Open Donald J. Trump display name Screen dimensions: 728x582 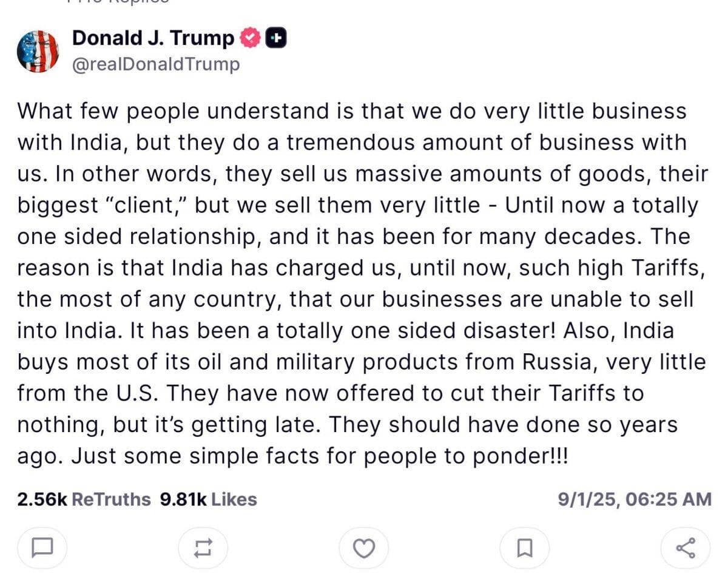[x=153, y=38]
